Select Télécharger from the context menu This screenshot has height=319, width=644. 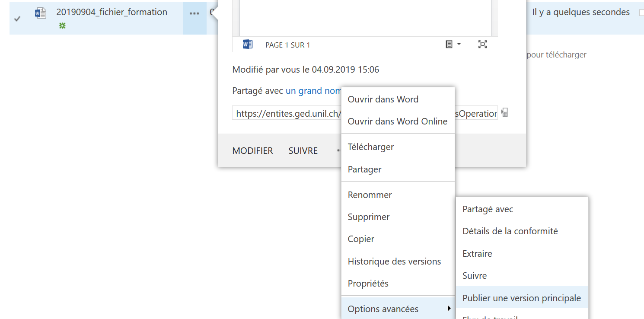(370, 147)
